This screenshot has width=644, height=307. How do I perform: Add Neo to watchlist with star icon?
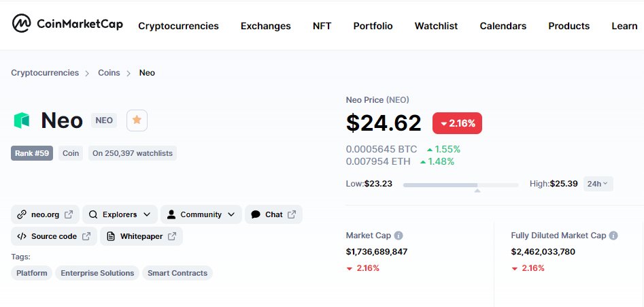click(137, 120)
